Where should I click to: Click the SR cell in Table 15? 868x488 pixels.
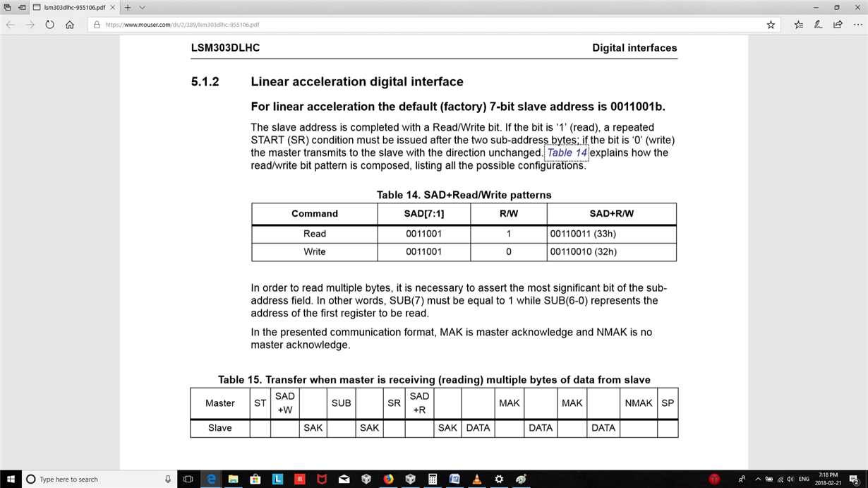click(x=394, y=403)
